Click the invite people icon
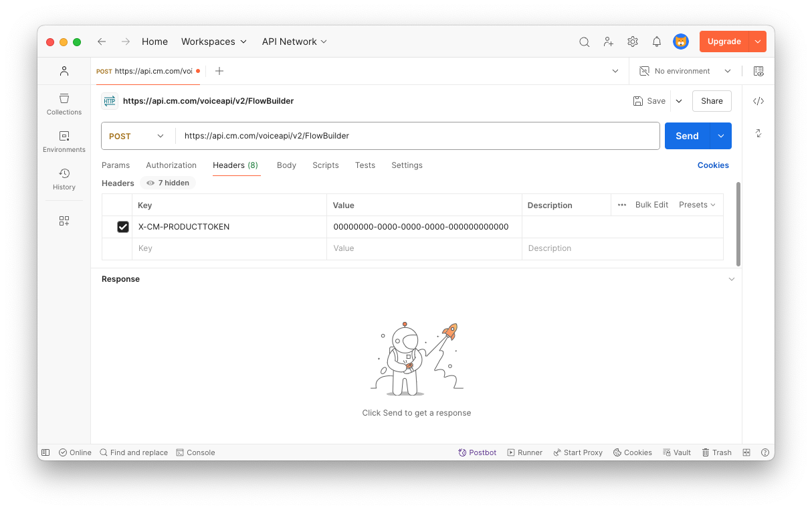The height and width of the screenshot is (510, 812). pos(608,41)
